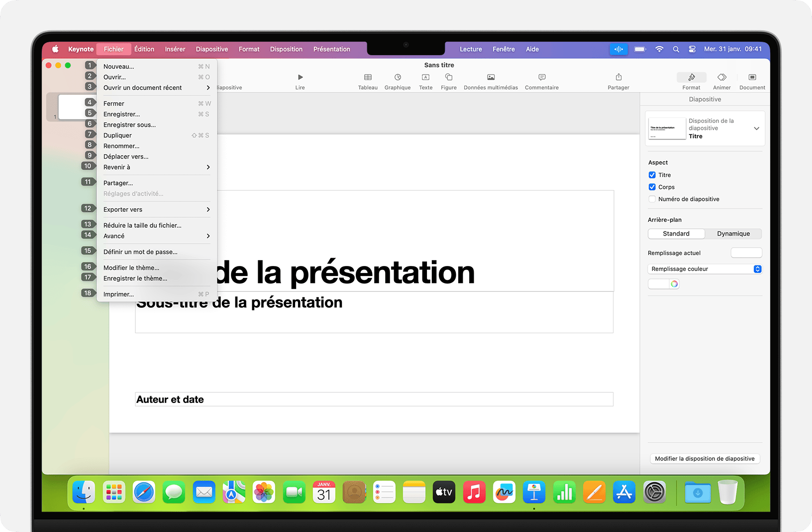Click the Partager share icon in toolbar
Image resolution: width=812 pixels, height=532 pixels.
[618, 77]
